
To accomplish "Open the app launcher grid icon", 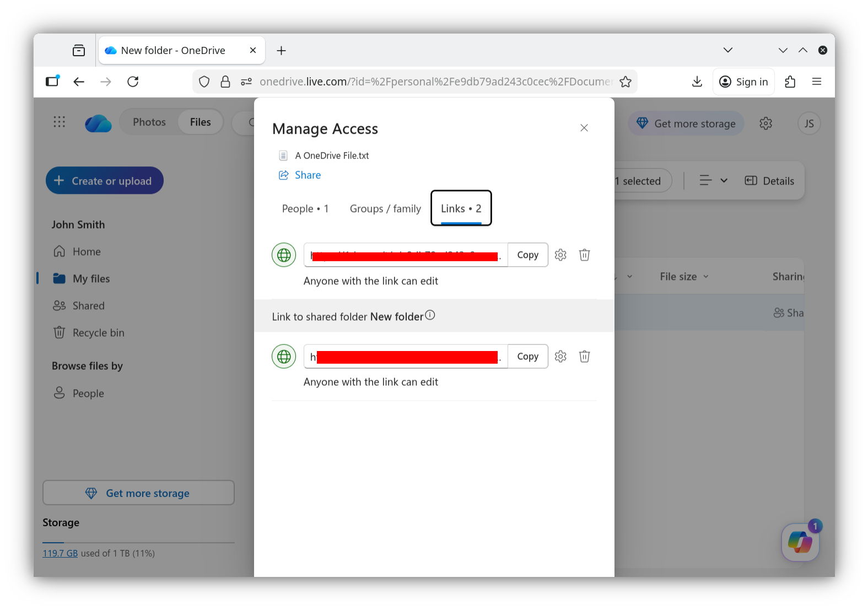I will click(x=60, y=122).
